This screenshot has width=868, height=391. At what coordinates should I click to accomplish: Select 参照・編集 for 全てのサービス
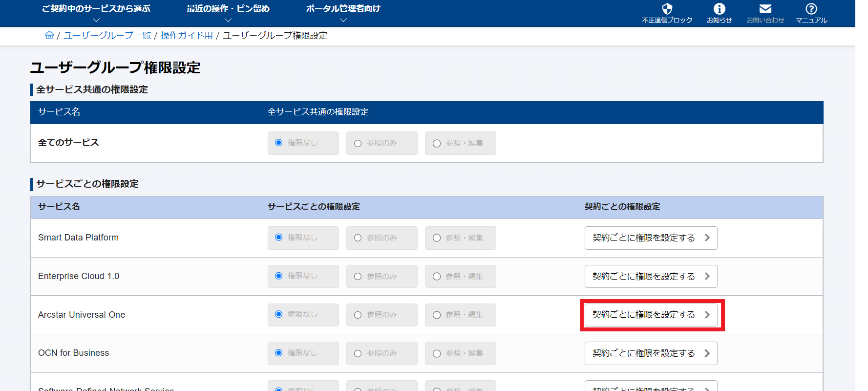pos(461,143)
